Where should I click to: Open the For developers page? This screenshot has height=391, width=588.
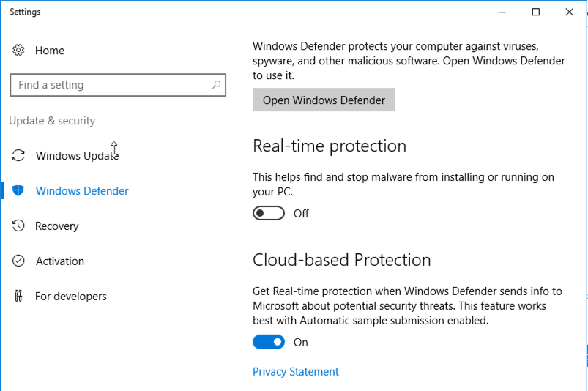(71, 297)
